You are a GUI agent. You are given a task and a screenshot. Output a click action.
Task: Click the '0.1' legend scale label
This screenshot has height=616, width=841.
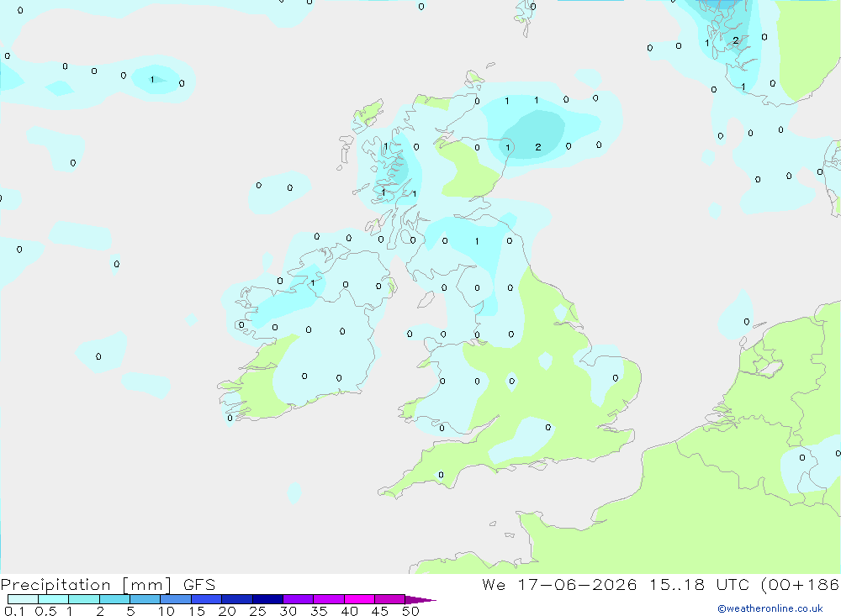[14, 611]
